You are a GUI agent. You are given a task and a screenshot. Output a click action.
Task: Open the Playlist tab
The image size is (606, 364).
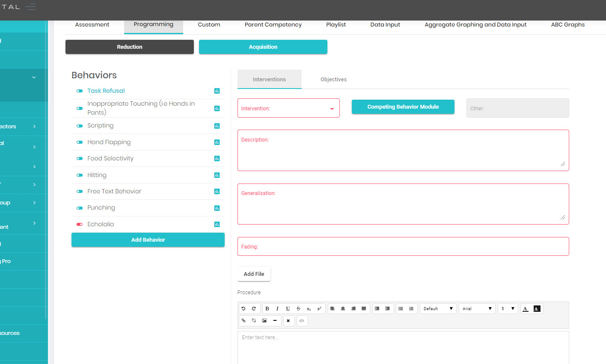[336, 25]
